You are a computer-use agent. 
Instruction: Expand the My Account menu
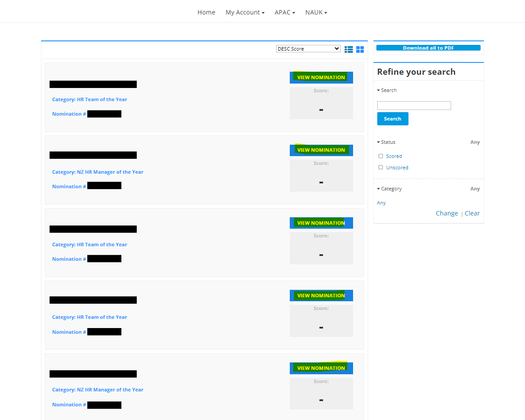coord(245,12)
